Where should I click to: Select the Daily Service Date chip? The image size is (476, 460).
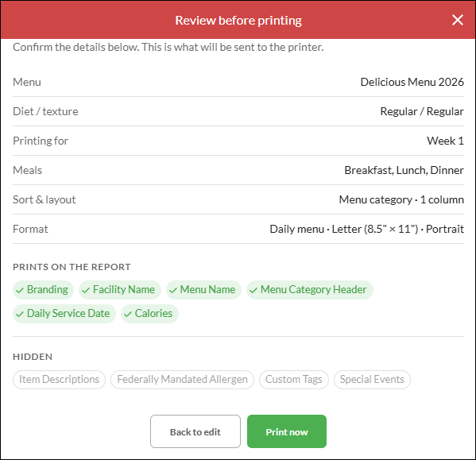(x=64, y=314)
